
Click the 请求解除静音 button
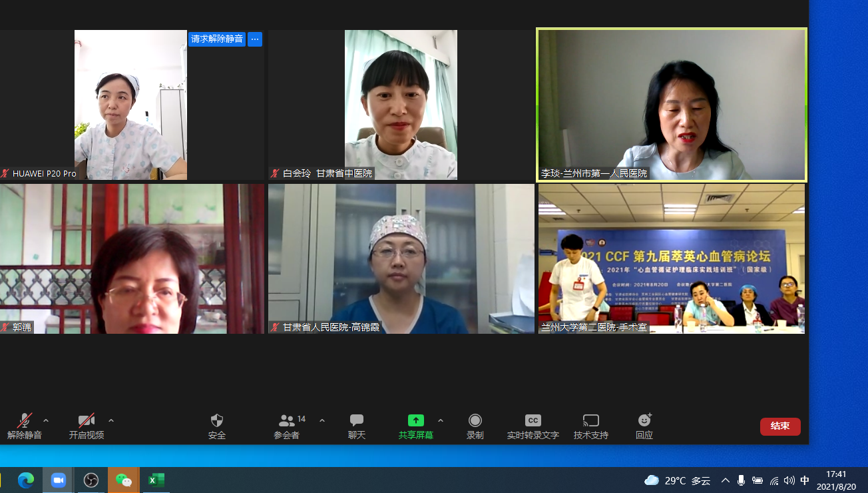[217, 39]
